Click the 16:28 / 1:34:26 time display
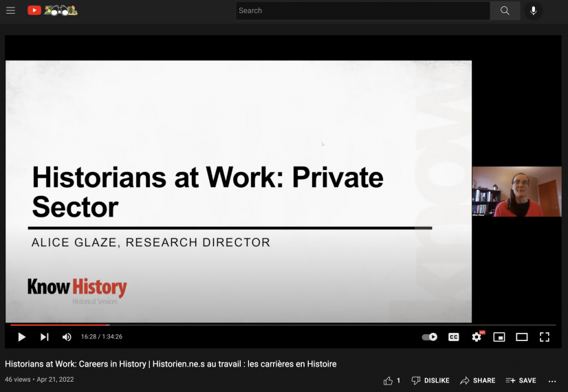This screenshot has height=392, width=568. point(102,336)
